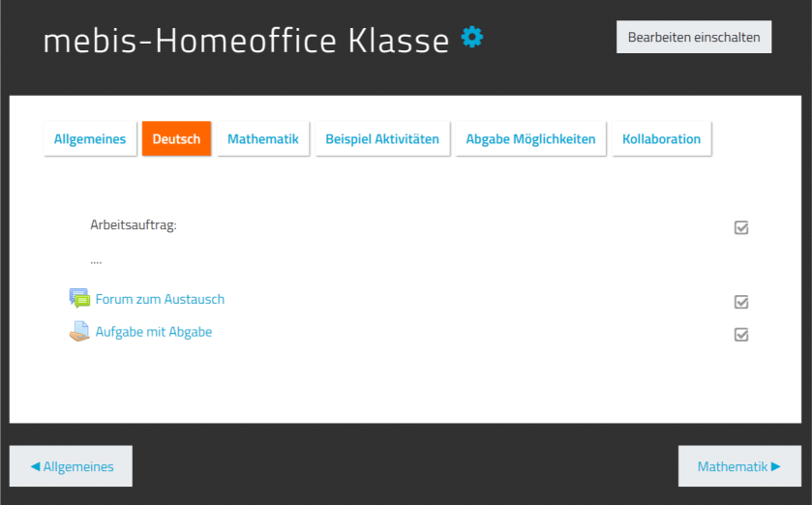Viewport: 812px width, 505px height.
Task: Click the mebis-Homeoffice Klasse course title
Action: (x=246, y=41)
